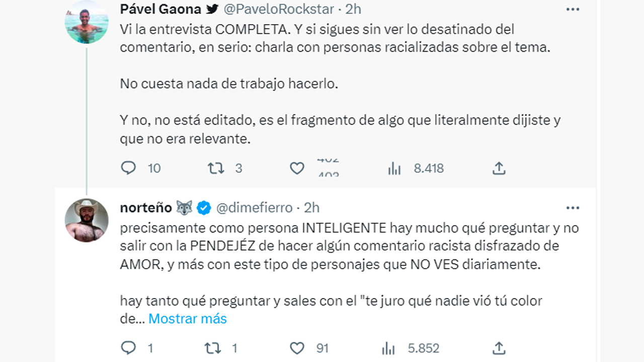View analytics of Pável Gaona's tweet

point(394,168)
